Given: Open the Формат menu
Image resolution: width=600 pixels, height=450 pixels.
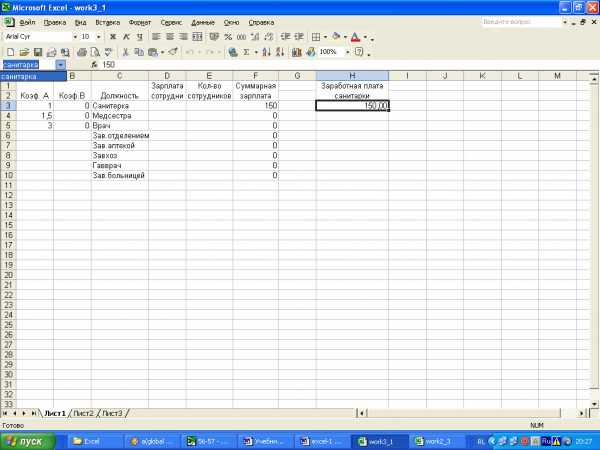Looking at the screenshot, I should tap(141, 21).
